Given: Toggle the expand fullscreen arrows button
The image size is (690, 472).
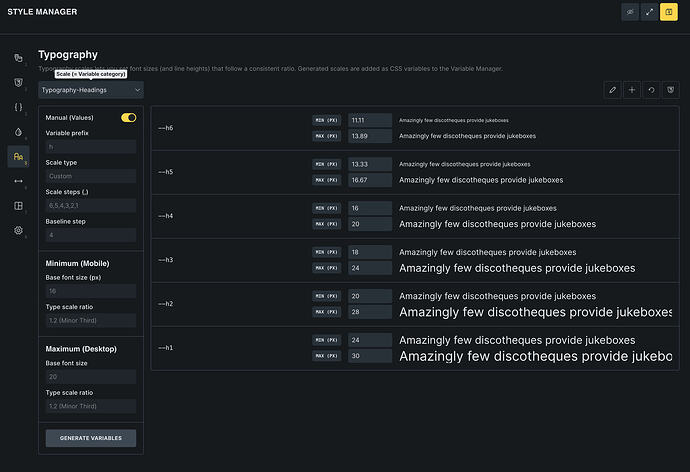Looking at the screenshot, I should pyautogui.click(x=649, y=12).
